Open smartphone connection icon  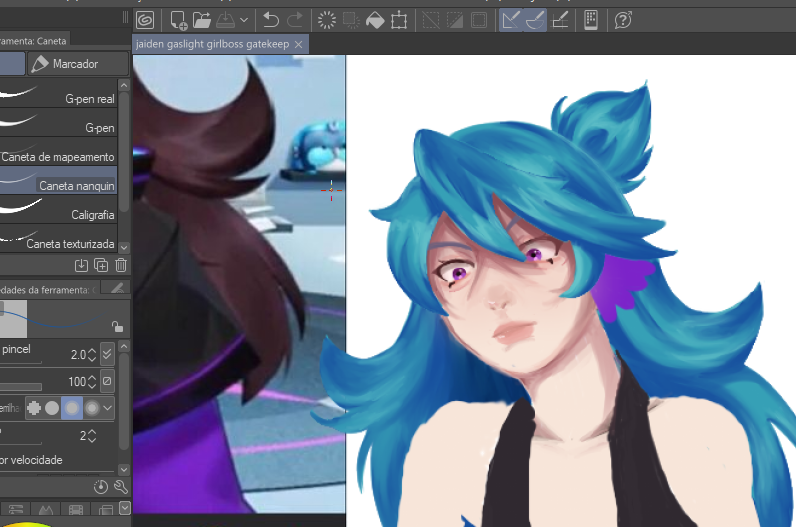click(x=591, y=20)
